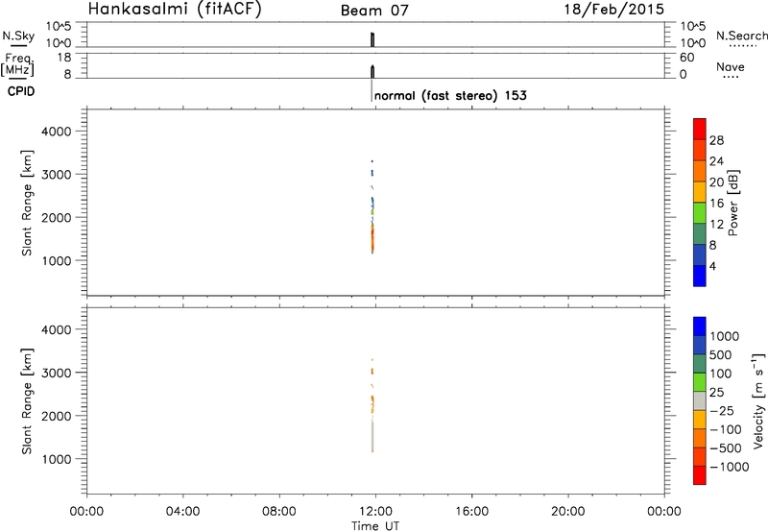Click the frequency spike in Freq panel
The width and height of the screenshot is (768, 532).
372,71
